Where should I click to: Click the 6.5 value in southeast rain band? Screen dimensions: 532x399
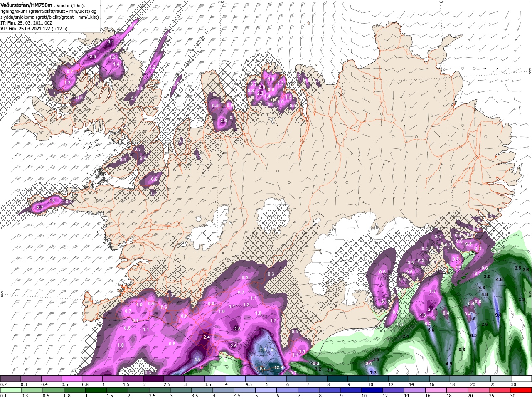tap(473, 335)
